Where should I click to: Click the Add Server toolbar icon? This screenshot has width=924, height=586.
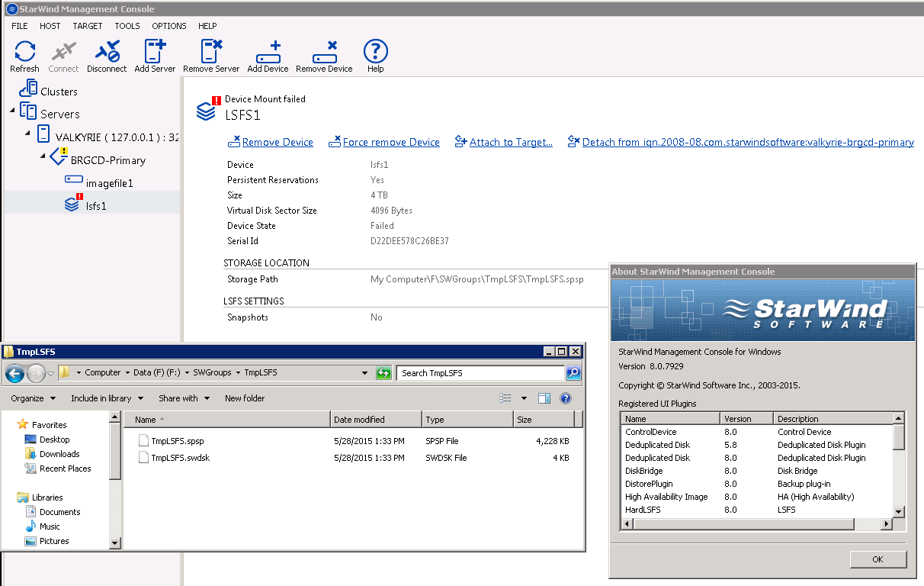155,52
